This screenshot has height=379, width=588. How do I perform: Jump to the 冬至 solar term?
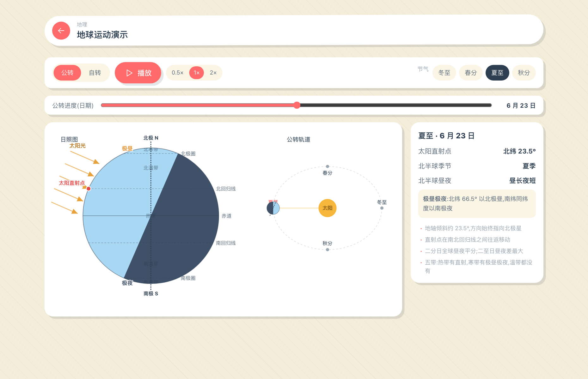444,73
